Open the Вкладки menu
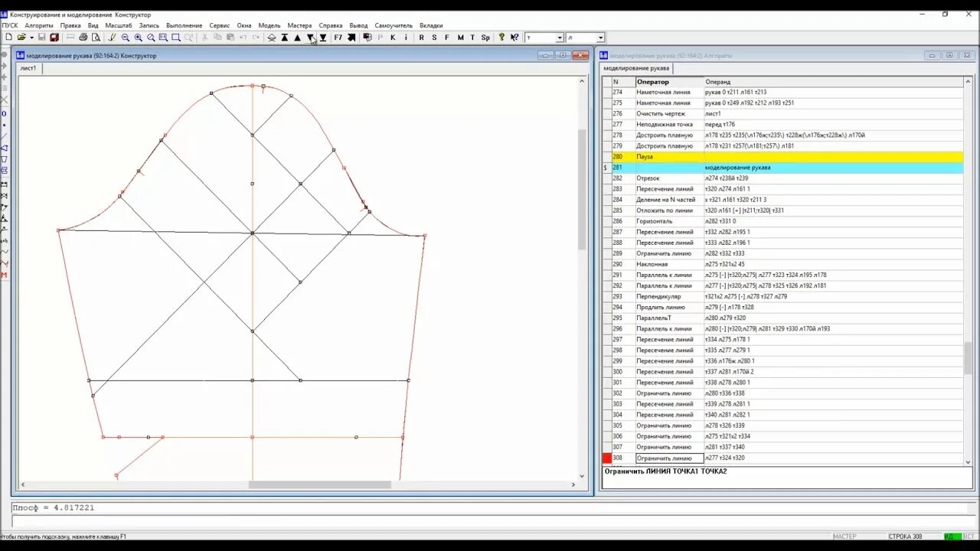The height and width of the screenshot is (551, 980). 431,25
